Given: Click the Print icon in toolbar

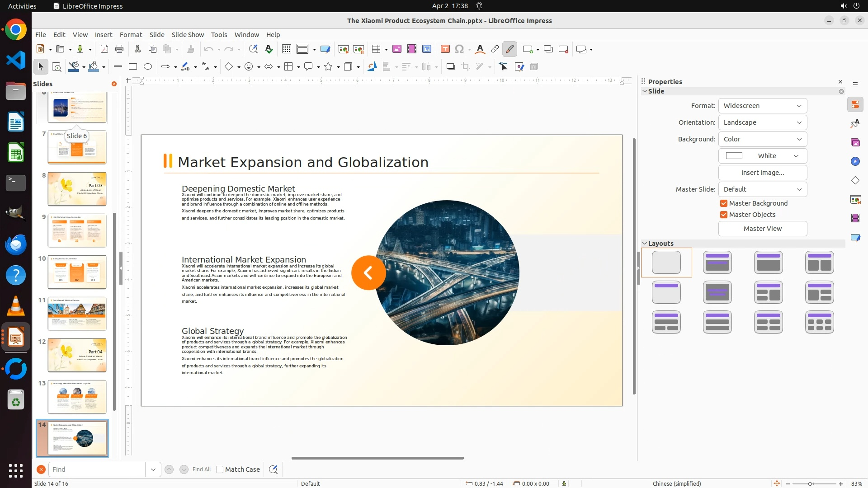Looking at the screenshot, I should point(119,49).
